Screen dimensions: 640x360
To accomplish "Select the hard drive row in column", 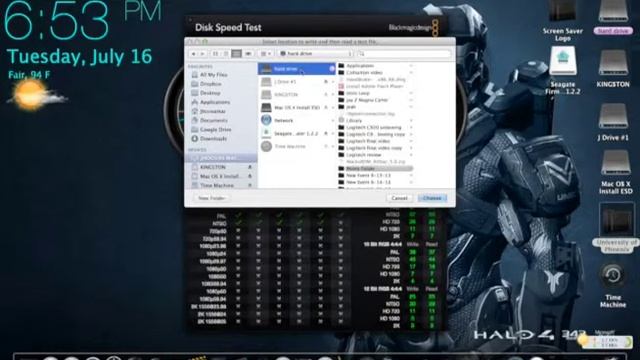I will (297, 69).
